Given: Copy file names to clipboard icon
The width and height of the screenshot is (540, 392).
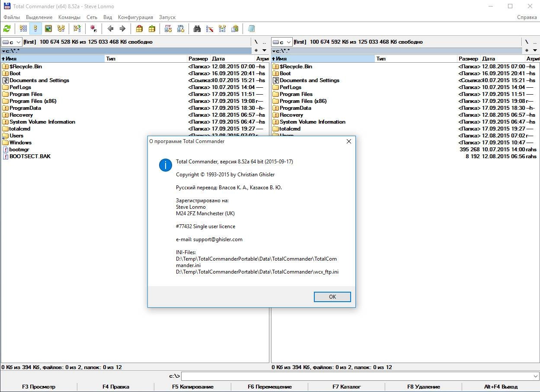Looking at the screenshot, I should tap(235, 29).
